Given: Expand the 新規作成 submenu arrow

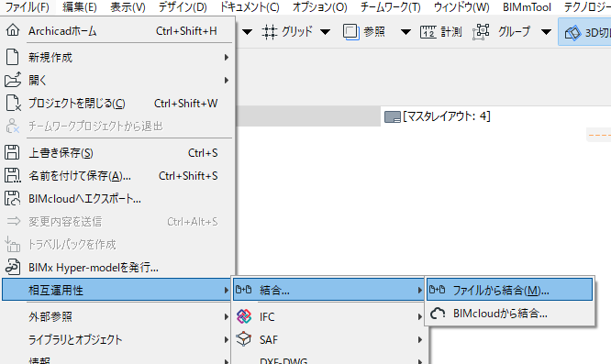Looking at the screenshot, I should click(226, 57).
